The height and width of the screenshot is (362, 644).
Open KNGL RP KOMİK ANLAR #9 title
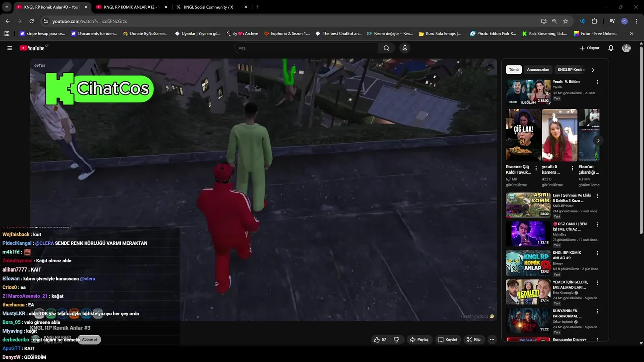click(567, 255)
